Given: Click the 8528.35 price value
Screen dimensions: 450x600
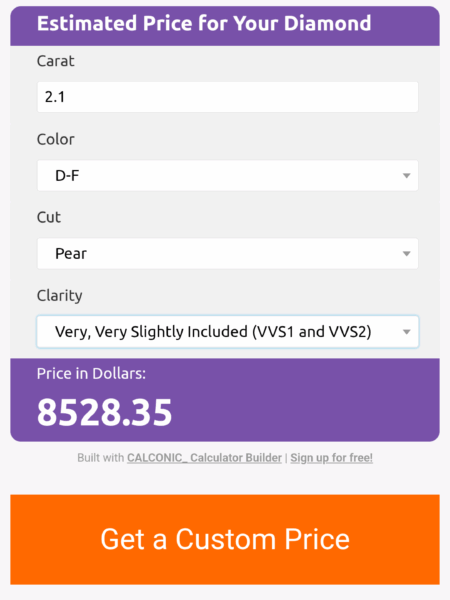Looking at the screenshot, I should 104,412.
